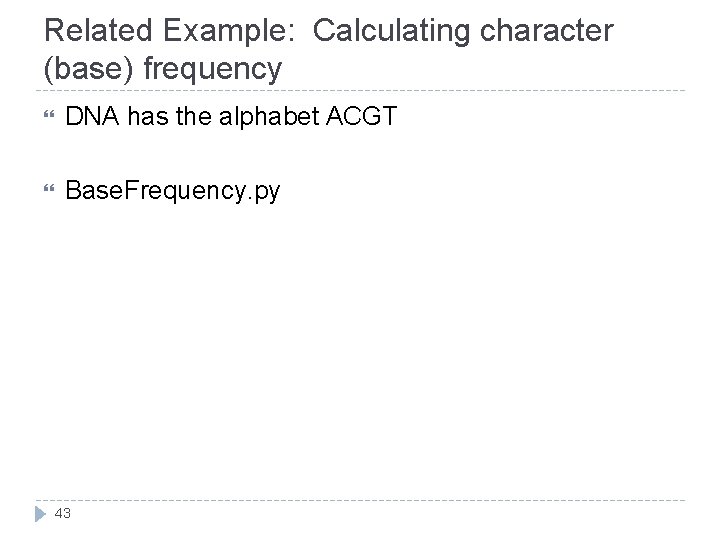Click the word ACGT in first bullet
The image size is (720, 540).
361,116
